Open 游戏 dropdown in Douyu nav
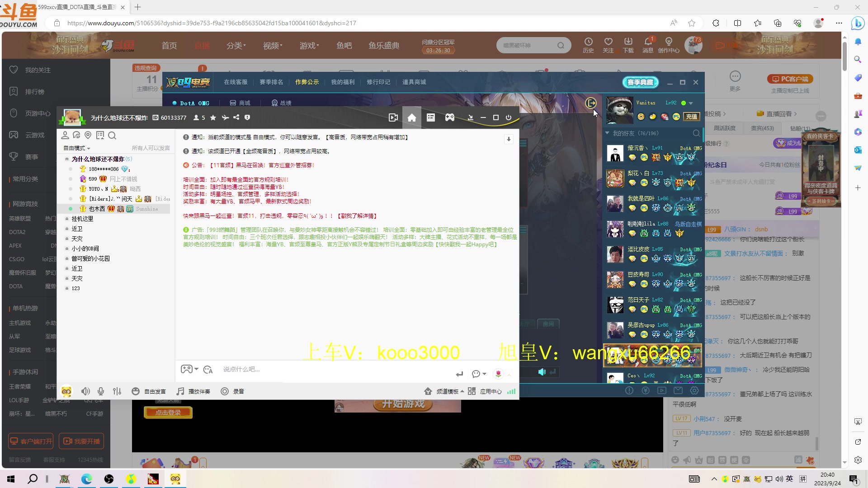The image size is (868, 488). [309, 46]
